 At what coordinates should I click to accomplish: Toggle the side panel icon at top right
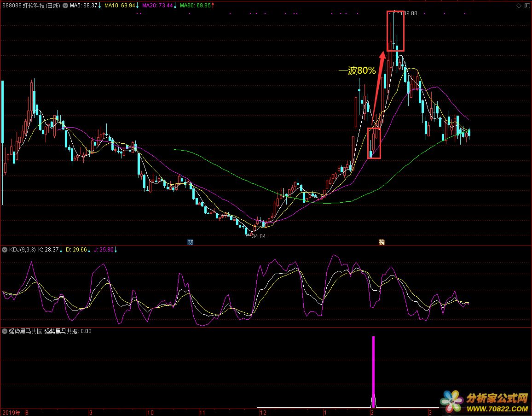526,6
